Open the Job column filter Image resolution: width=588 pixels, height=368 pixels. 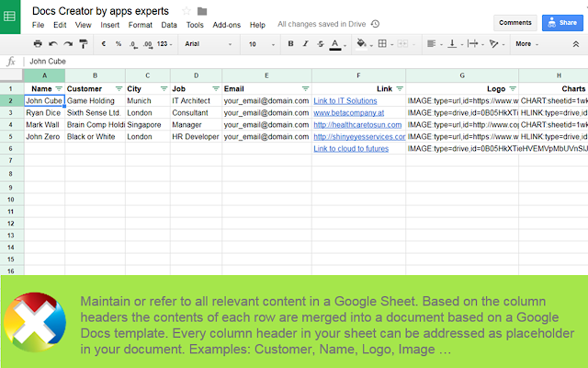click(x=216, y=88)
